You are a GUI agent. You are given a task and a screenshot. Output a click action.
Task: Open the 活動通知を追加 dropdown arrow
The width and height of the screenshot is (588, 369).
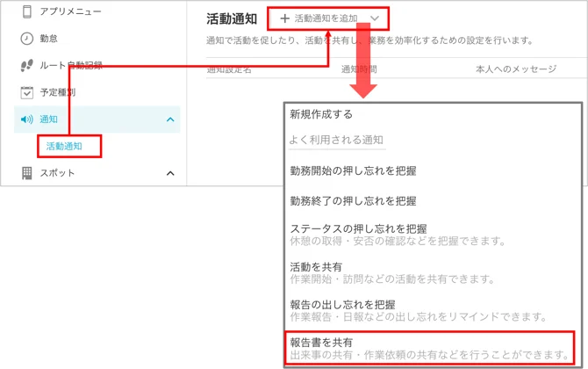(x=375, y=18)
